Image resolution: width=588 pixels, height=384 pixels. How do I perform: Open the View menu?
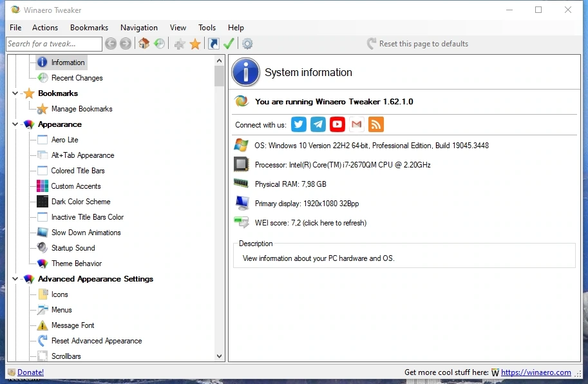click(178, 27)
